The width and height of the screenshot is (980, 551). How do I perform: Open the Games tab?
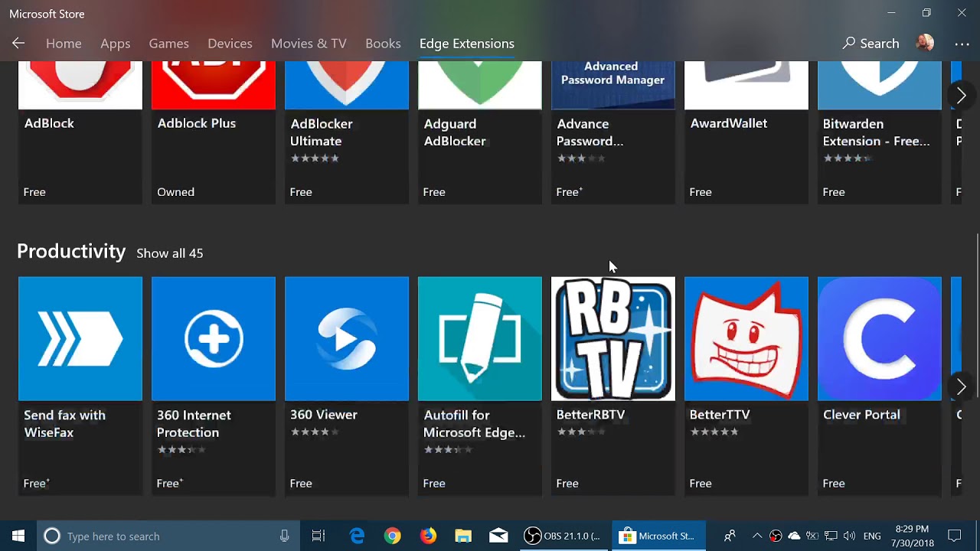tap(169, 44)
